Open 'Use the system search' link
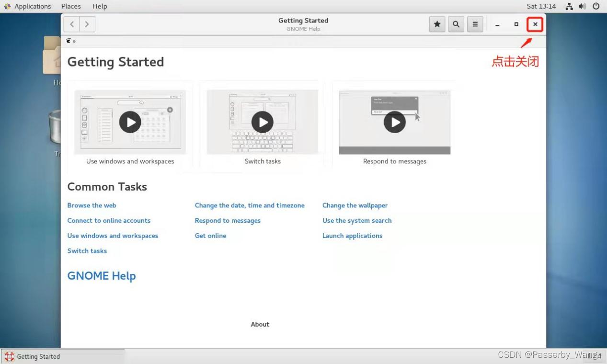607x364 pixels. pos(357,221)
